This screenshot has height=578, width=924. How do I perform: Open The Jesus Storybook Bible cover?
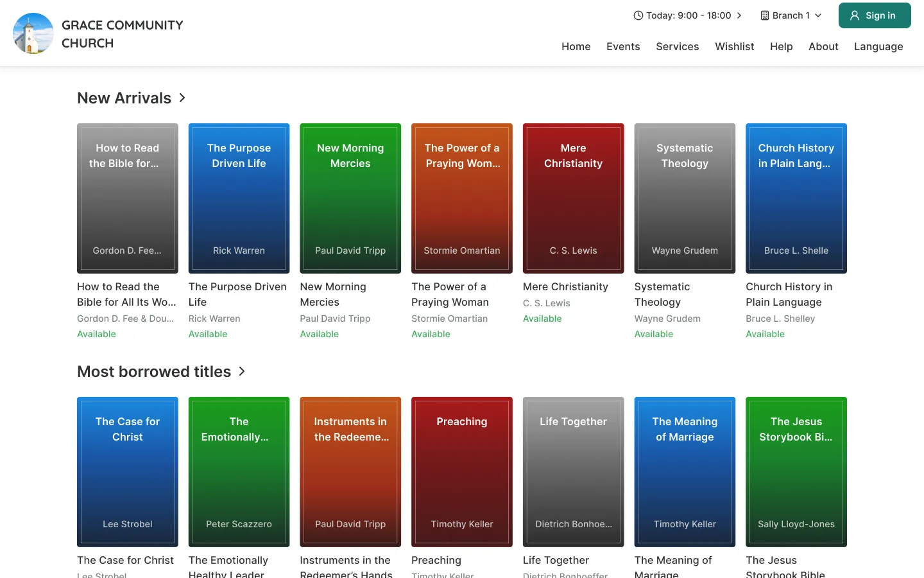click(x=796, y=472)
